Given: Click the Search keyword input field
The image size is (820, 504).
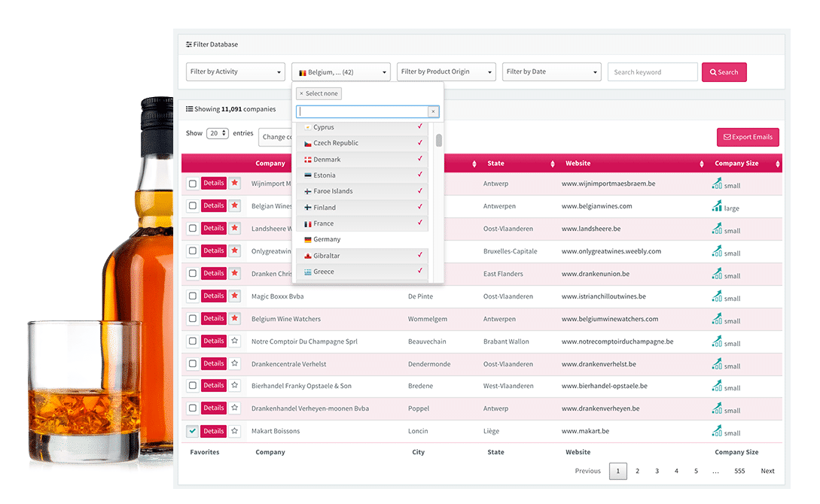Looking at the screenshot, I should coord(652,72).
